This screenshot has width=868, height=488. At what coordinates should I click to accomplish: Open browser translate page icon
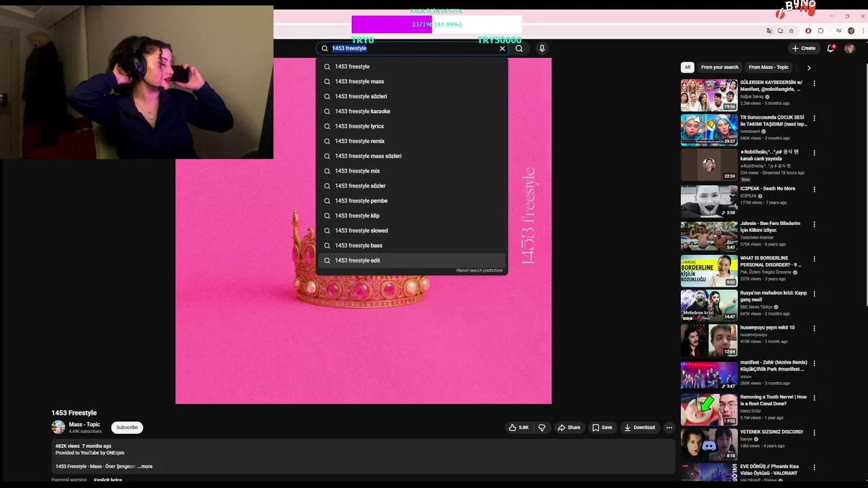click(x=769, y=30)
